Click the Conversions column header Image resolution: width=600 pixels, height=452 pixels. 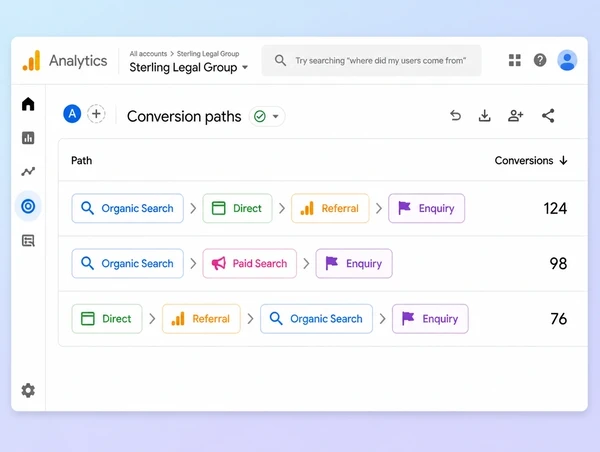click(523, 160)
